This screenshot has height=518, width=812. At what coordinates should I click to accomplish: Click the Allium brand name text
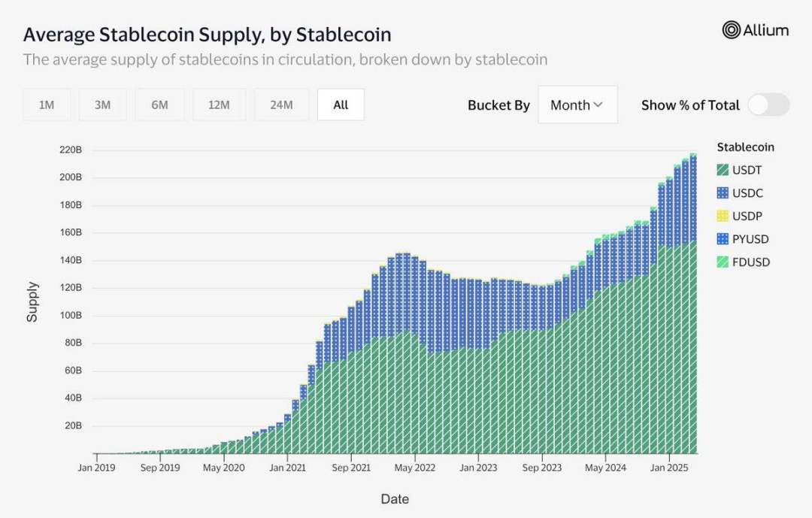(766, 30)
